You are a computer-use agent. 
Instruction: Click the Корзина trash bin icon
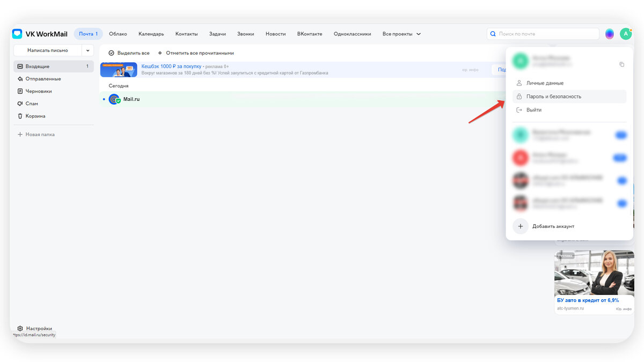pos(20,116)
